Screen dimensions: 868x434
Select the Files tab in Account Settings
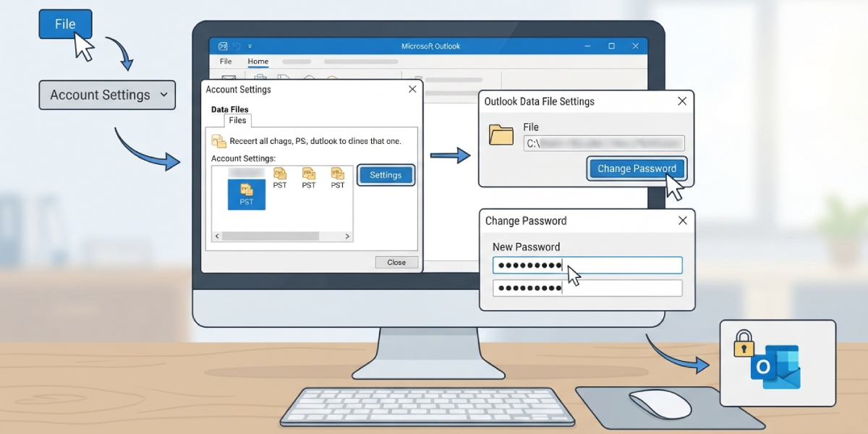237,121
